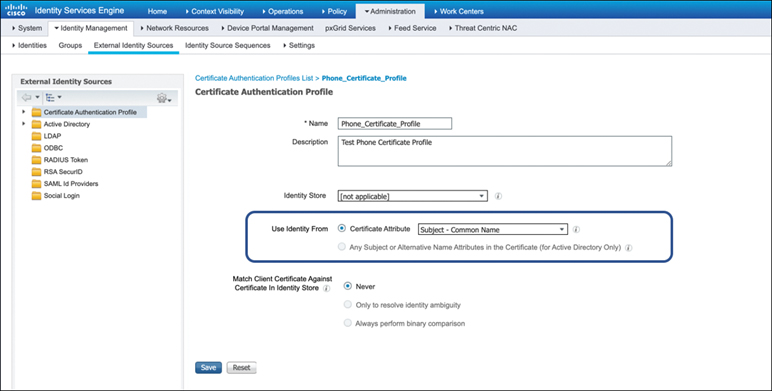772x391 pixels.
Task: Select SAML Id Providers in the tree
Action: click(71, 184)
